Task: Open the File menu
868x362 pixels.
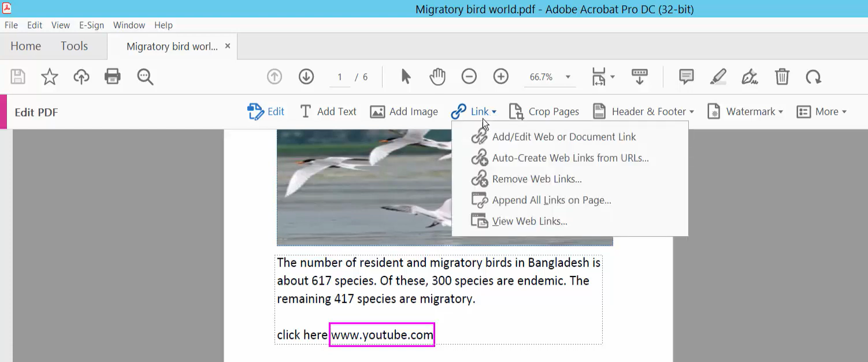Action: point(11,25)
